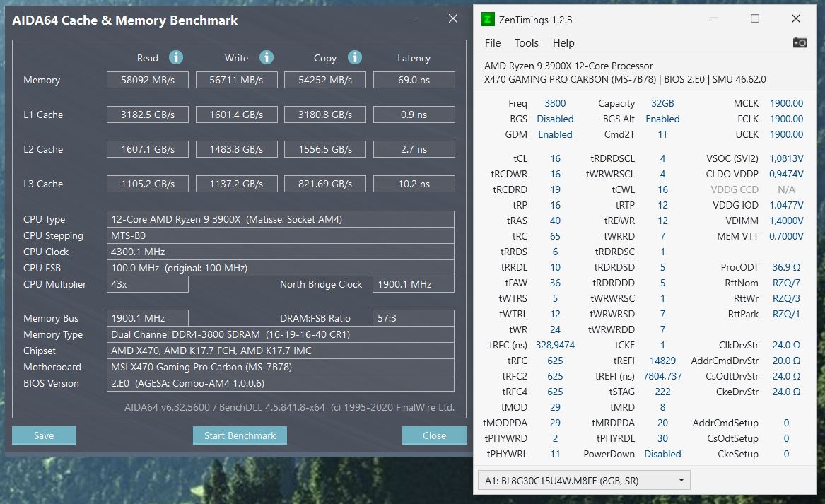Open the Help menu in ZenTimings

(563, 43)
